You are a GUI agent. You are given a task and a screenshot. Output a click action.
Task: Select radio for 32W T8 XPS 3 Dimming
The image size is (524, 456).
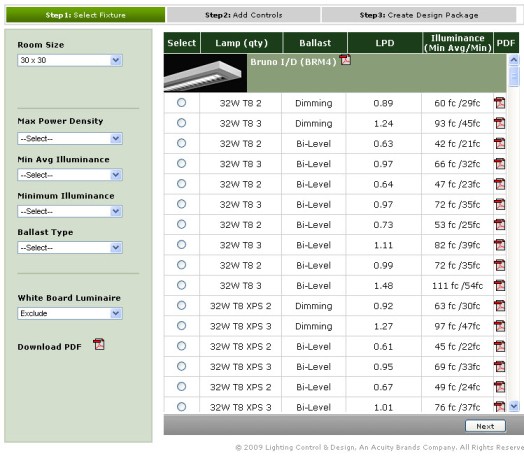(181, 325)
